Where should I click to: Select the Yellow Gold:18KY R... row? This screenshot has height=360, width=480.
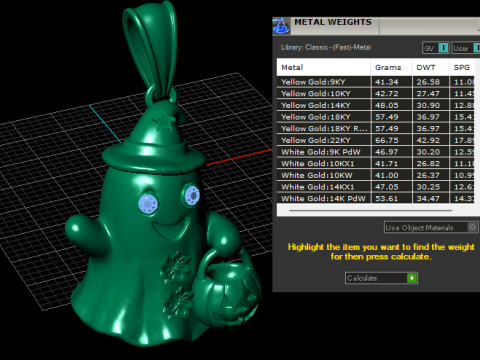(376, 128)
